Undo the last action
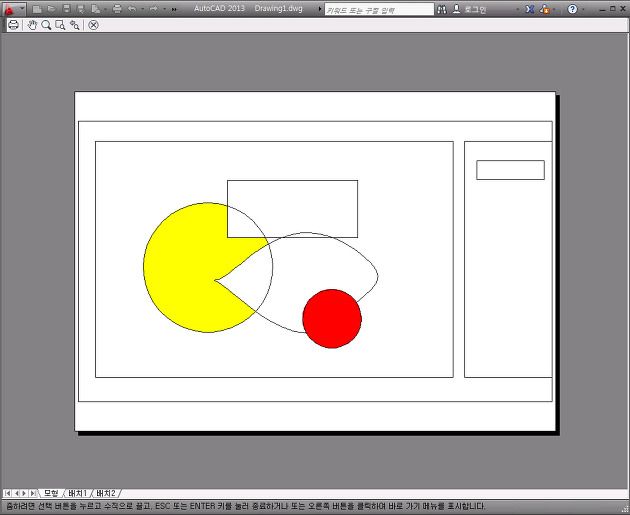Screen dimensions: 630x515 [x=132, y=8]
